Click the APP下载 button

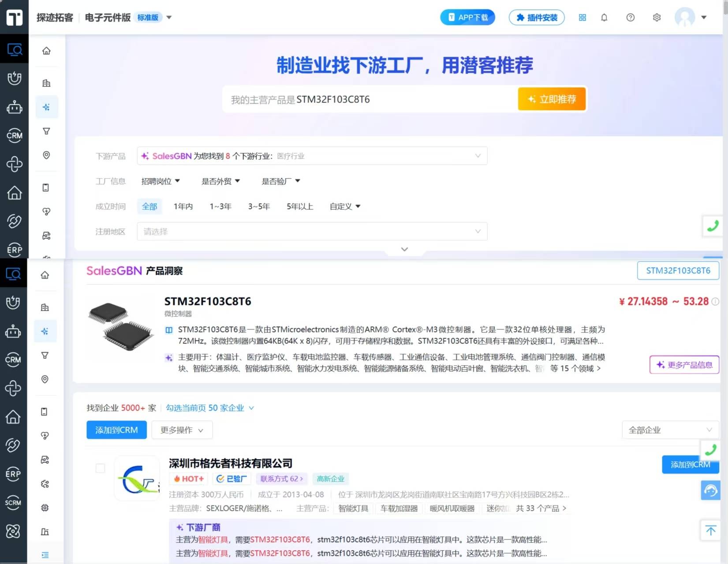click(467, 17)
